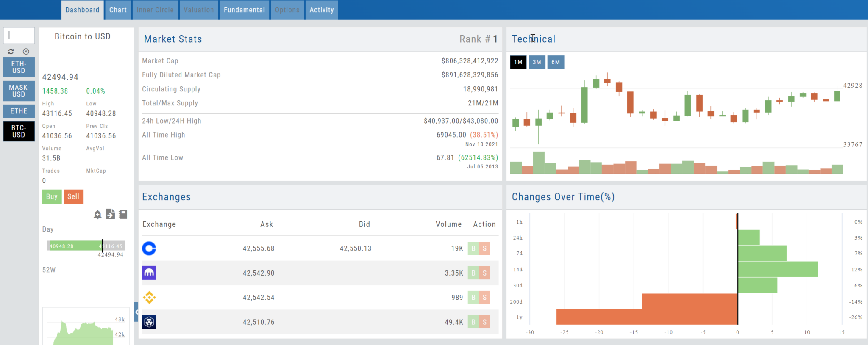Click S icon in the 42,542.54 row
The height and width of the screenshot is (345, 868).
[x=485, y=298]
